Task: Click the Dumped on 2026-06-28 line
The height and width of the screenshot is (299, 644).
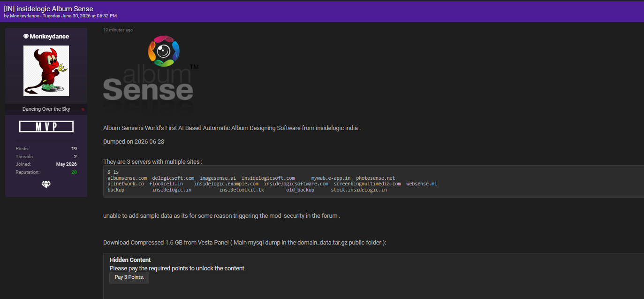Action: [134, 142]
